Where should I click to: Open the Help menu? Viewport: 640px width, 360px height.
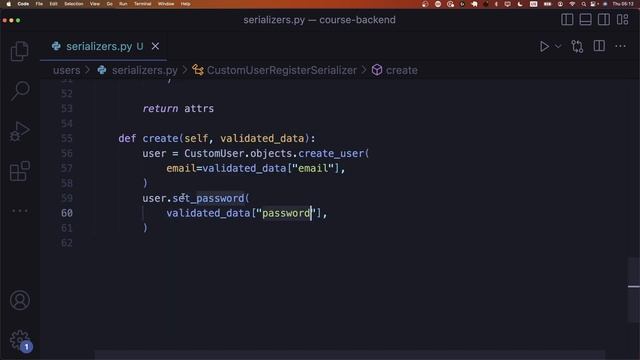tap(185, 4)
